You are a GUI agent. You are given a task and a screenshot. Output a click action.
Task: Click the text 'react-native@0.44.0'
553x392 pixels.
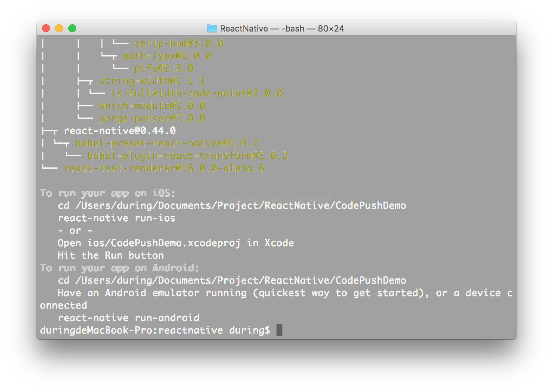pyautogui.click(x=120, y=131)
